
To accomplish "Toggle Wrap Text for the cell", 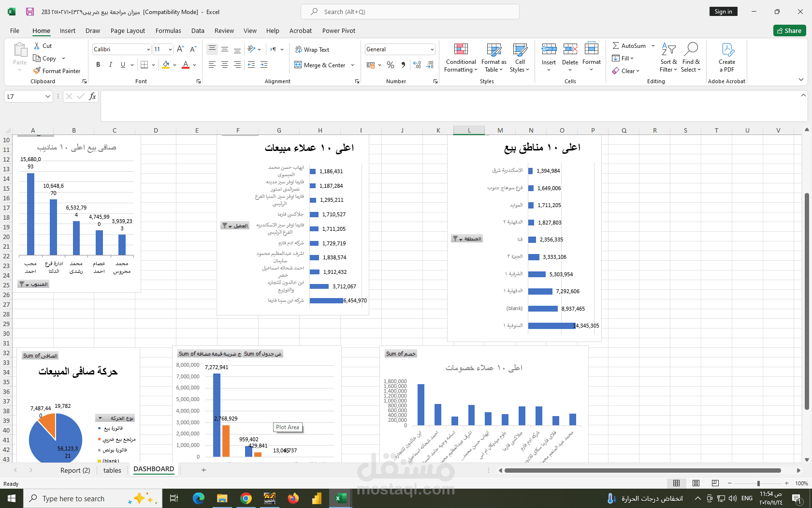I will [x=312, y=49].
